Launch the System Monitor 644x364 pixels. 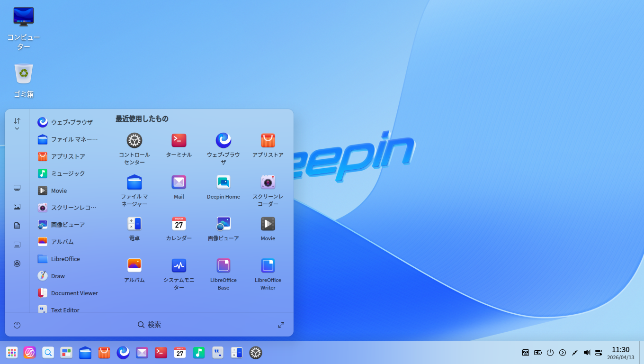coord(179,265)
